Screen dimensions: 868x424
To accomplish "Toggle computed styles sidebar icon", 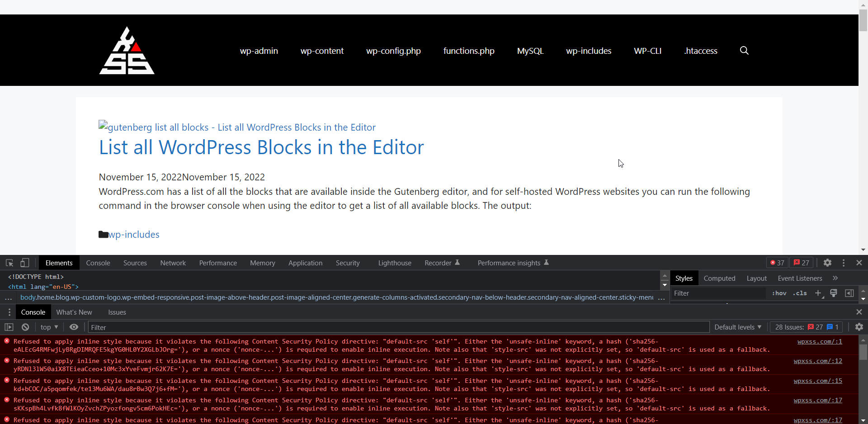I will (849, 293).
